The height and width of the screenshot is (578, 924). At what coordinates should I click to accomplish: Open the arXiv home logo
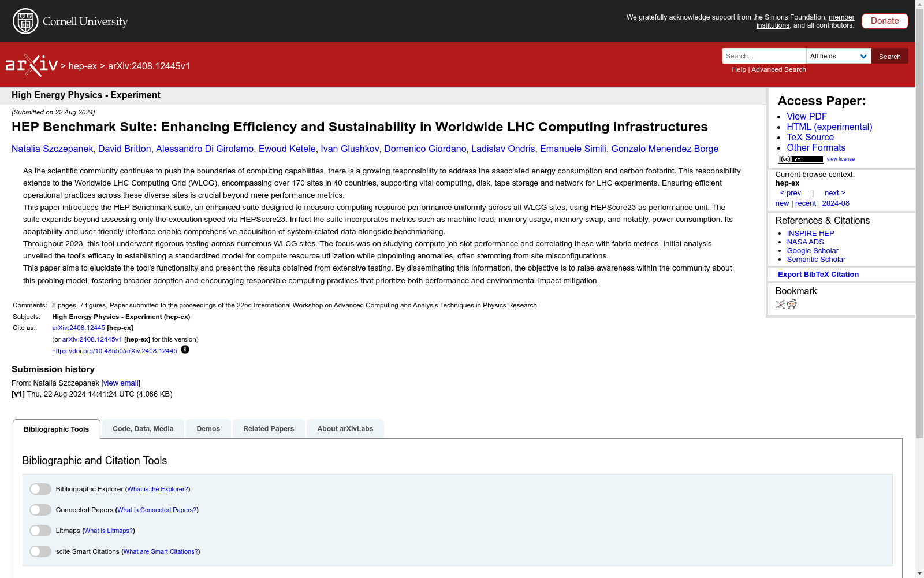[x=32, y=65]
